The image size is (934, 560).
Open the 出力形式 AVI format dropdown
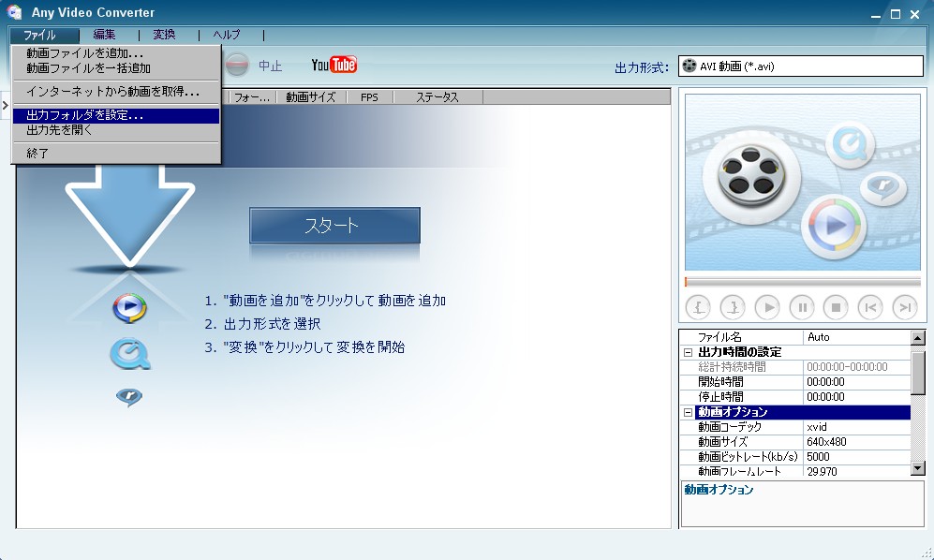click(x=801, y=66)
